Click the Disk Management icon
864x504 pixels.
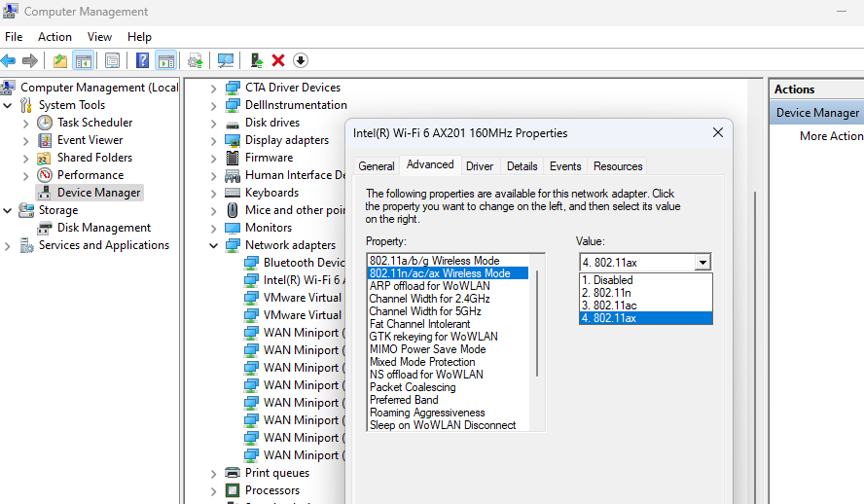point(45,228)
